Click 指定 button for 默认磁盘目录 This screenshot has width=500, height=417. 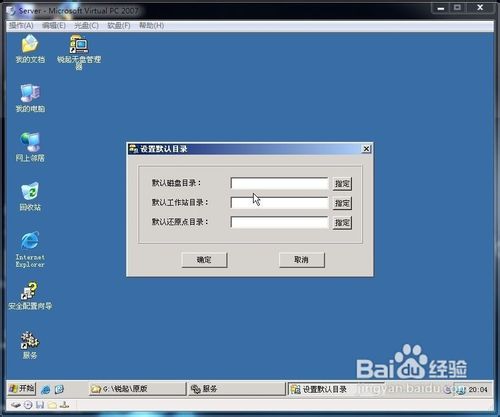click(342, 184)
